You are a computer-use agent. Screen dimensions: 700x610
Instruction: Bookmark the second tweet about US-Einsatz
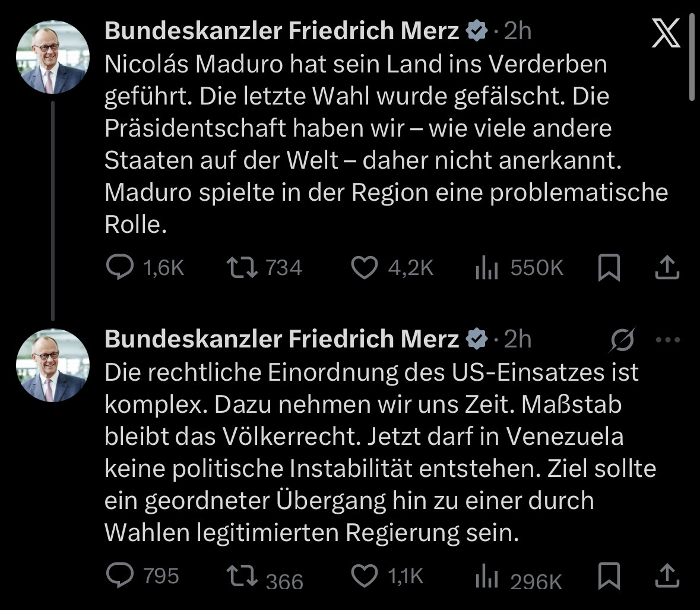(609, 575)
